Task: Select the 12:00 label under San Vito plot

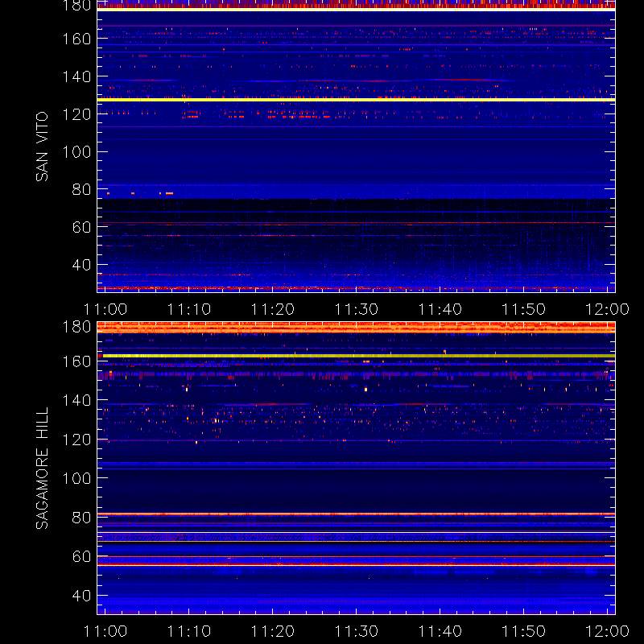Action: coord(608,309)
